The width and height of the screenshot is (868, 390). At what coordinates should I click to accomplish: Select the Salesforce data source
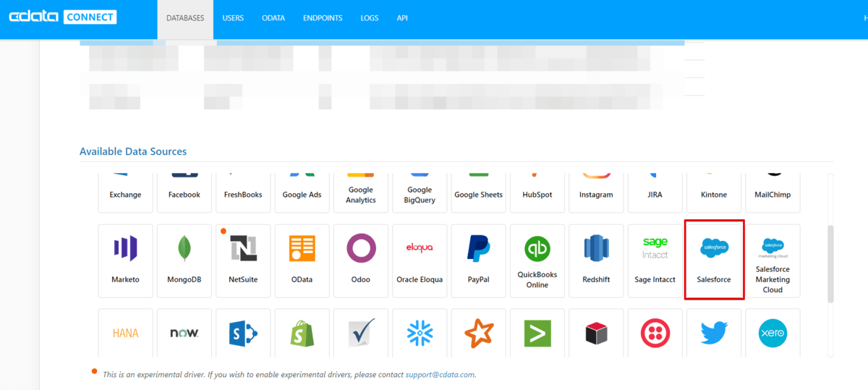[x=714, y=260]
